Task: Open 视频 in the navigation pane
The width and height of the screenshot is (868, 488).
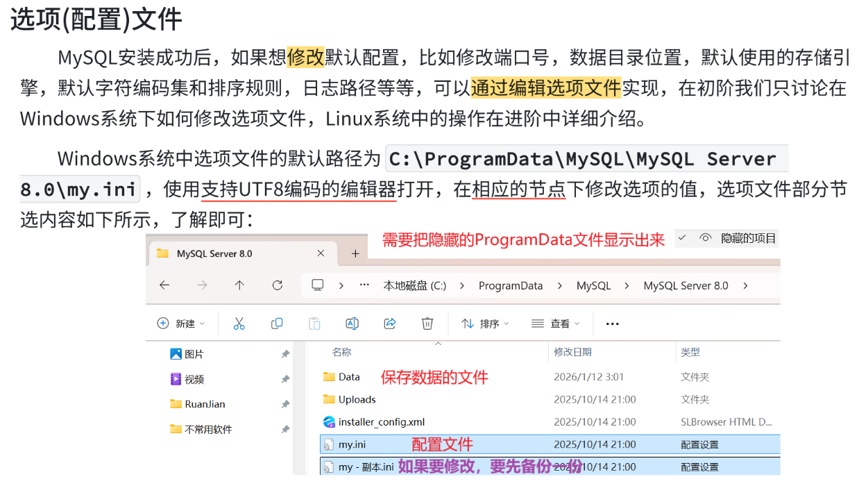Action: pos(187,379)
